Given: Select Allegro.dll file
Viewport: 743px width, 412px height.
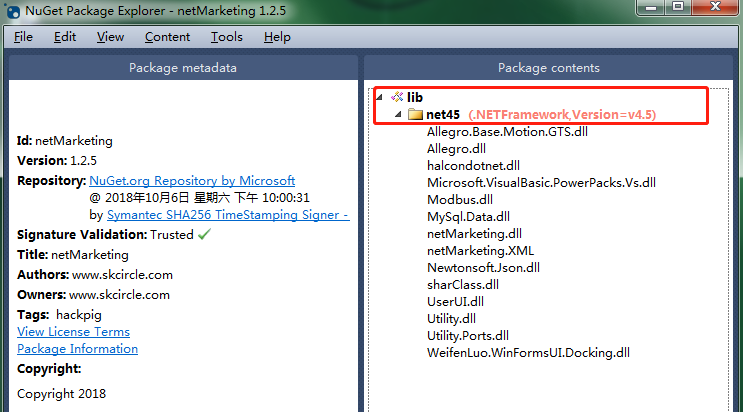Looking at the screenshot, I should point(456,149).
